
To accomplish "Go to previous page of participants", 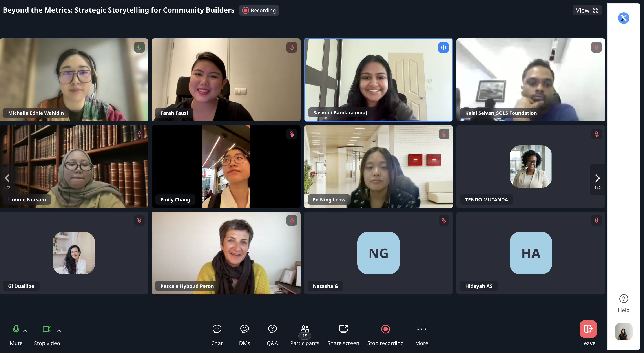I will pos(7,178).
